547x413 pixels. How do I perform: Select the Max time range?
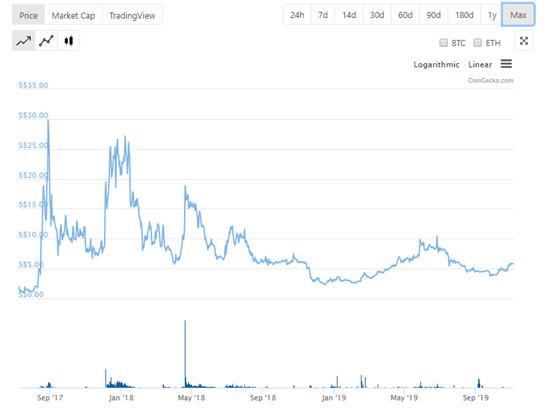[x=518, y=15]
